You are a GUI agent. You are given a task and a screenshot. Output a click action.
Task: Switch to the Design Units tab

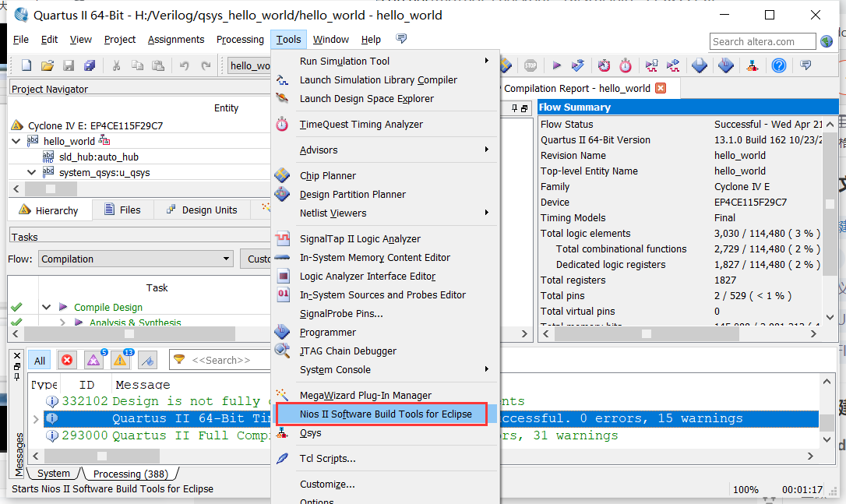pyautogui.click(x=203, y=210)
